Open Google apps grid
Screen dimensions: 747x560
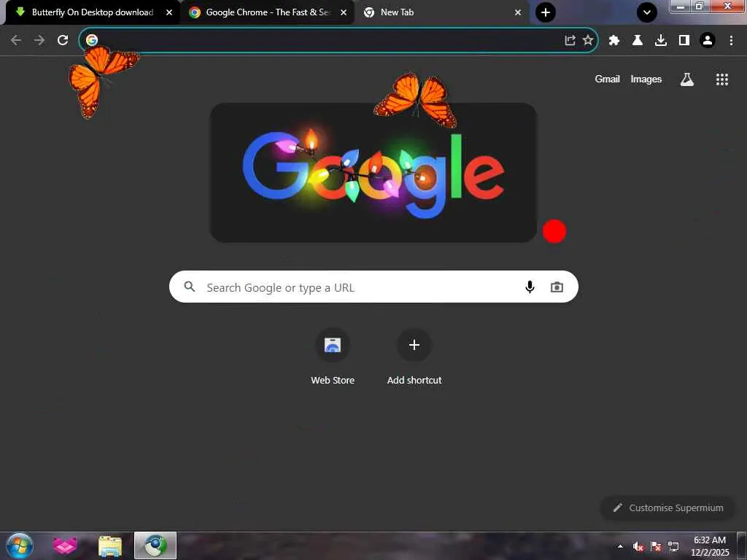coord(722,79)
